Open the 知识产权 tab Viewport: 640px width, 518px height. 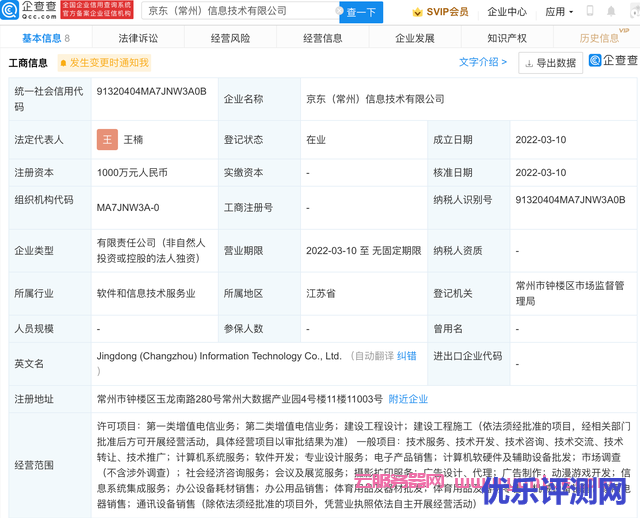507,38
